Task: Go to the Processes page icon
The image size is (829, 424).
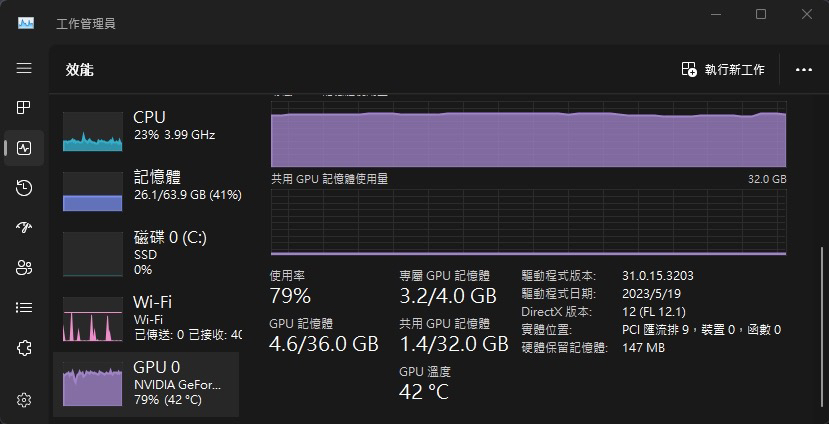Action: (x=24, y=108)
